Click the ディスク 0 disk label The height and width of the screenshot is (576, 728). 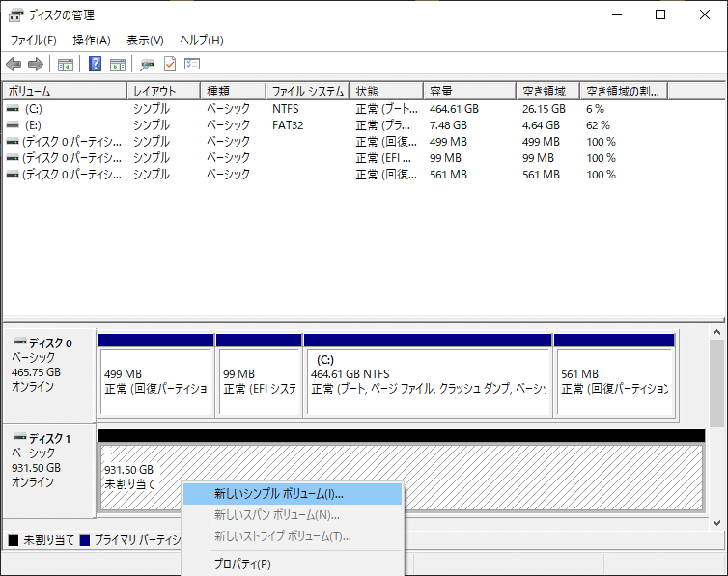click(x=50, y=343)
